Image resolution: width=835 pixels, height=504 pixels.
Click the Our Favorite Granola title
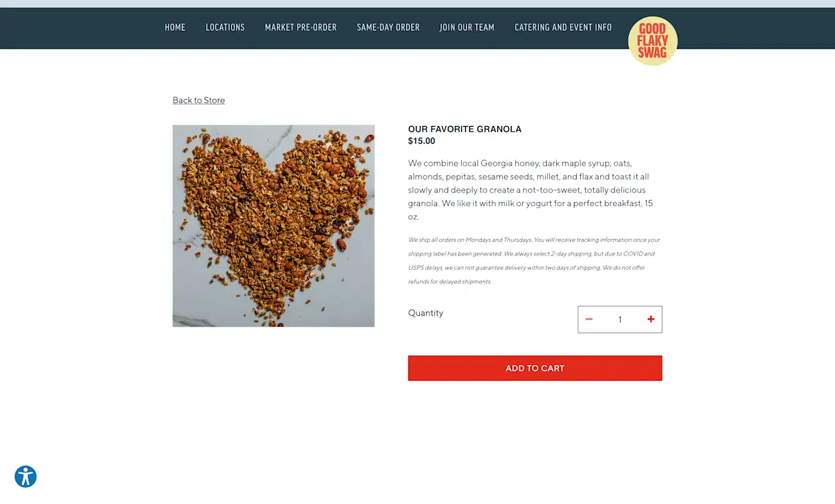point(465,129)
